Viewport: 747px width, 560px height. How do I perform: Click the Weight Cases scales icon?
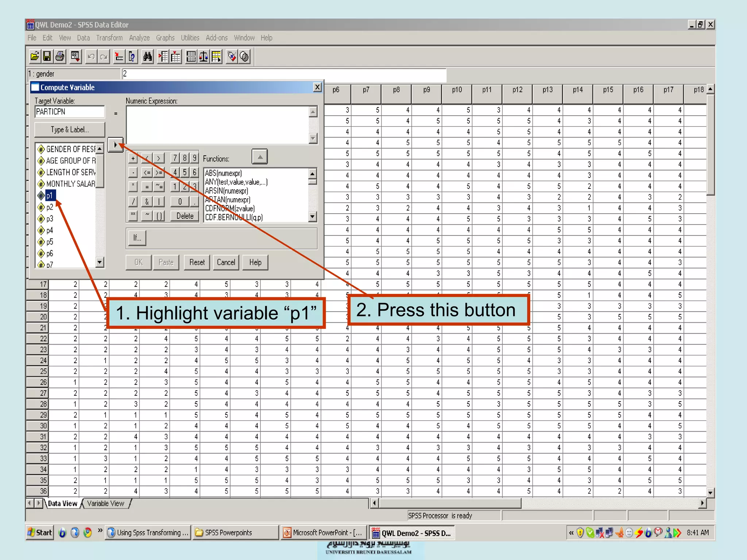point(204,56)
